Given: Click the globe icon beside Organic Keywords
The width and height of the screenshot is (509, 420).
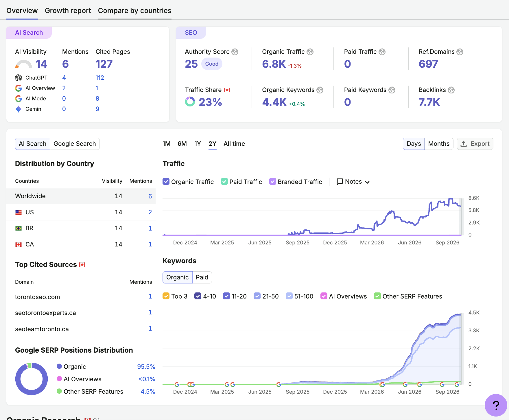Looking at the screenshot, I should click(320, 90).
